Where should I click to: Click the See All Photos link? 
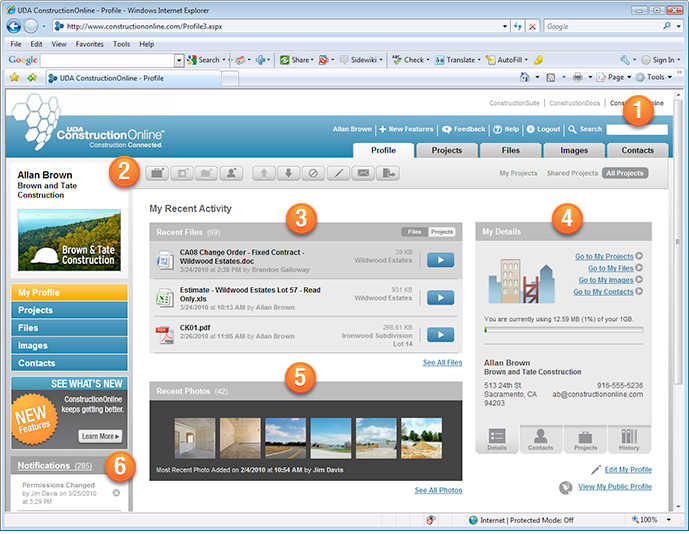439,490
